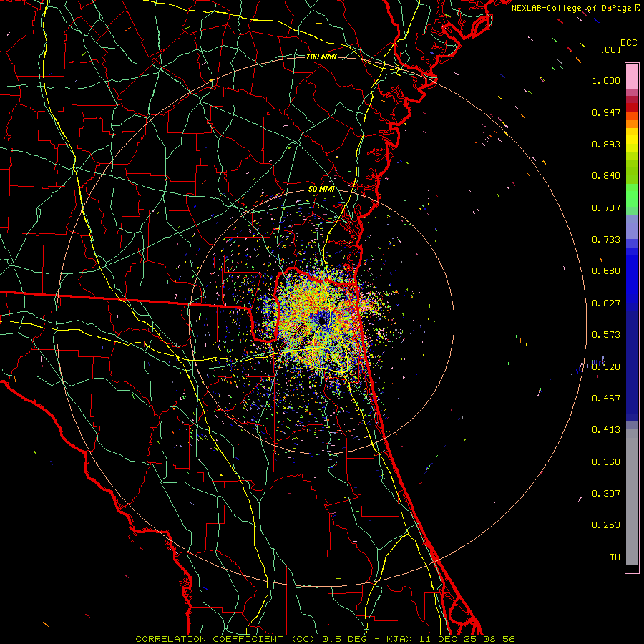
Task: Click the 0.627 scale value
Action: click(x=606, y=303)
